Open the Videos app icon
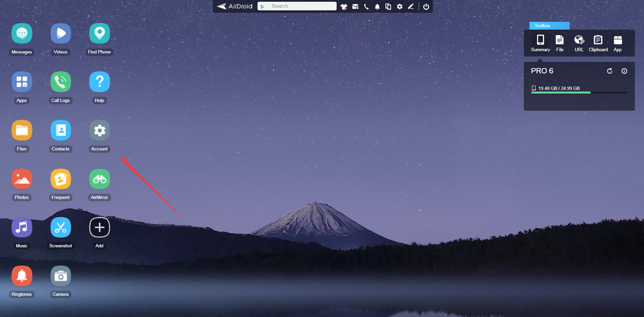 tap(61, 33)
